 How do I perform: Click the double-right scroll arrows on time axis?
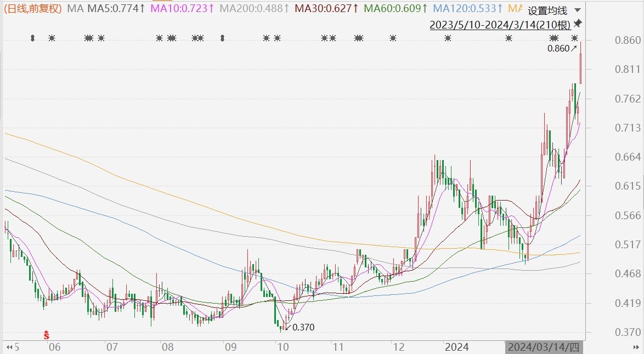[636, 347]
